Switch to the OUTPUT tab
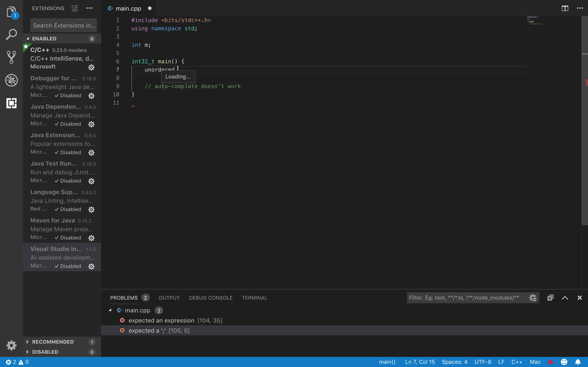The image size is (588, 367). click(x=169, y=297)
